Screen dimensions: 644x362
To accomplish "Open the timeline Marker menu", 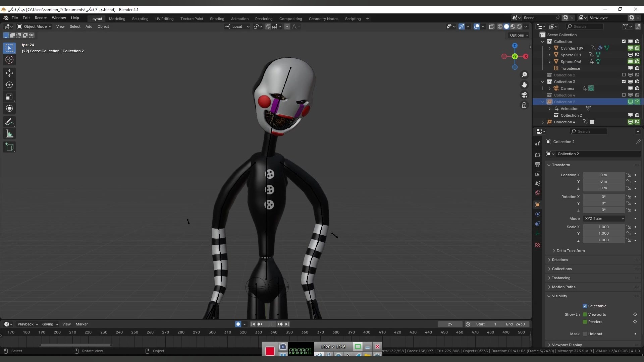I will pyautogui.click(x=82, y=324).
